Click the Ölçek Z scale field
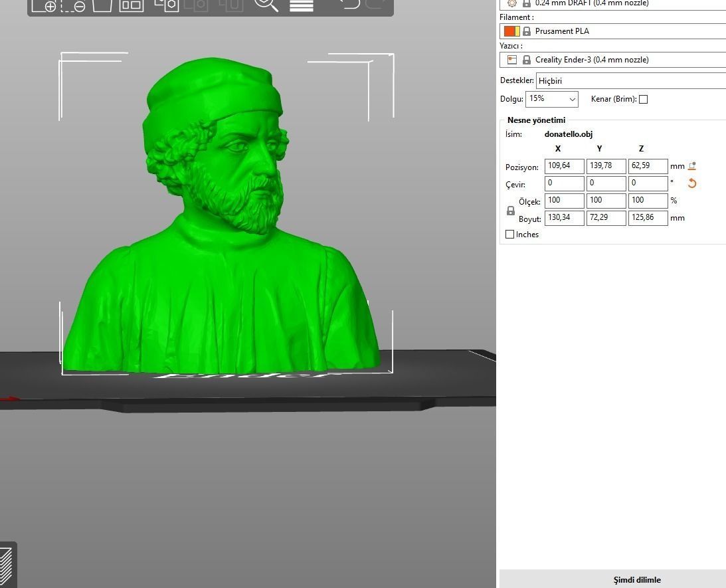Image resolution: width=726 pixels, height=588 pixels. pos(648,201)
